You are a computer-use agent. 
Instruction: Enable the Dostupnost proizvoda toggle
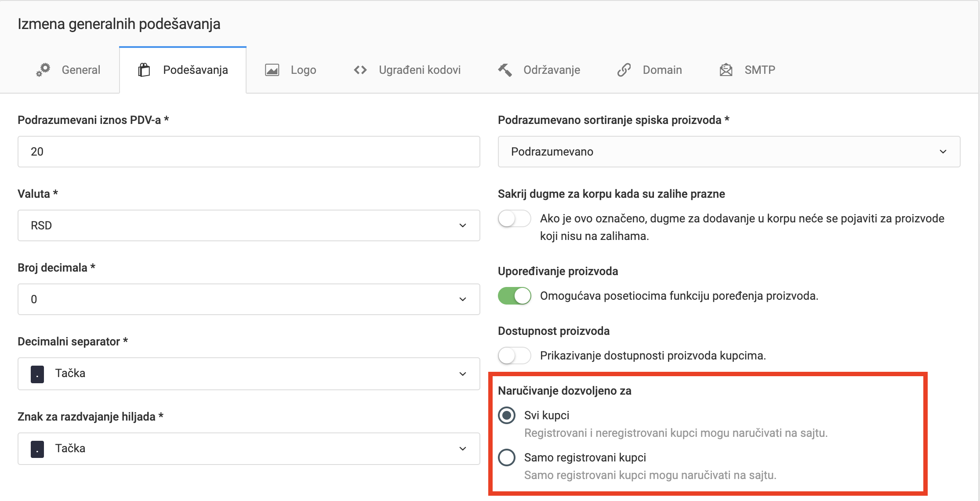pos(514,356)
